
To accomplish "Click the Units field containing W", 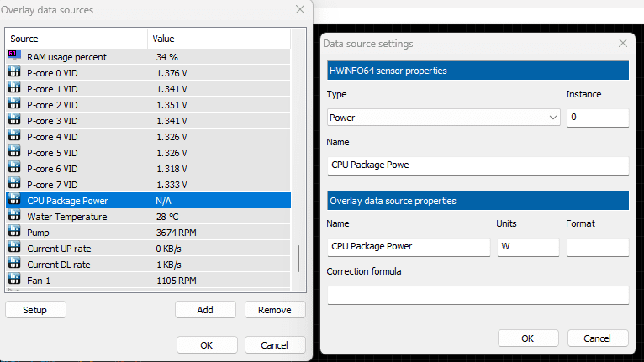I will (x=528, y=247).
